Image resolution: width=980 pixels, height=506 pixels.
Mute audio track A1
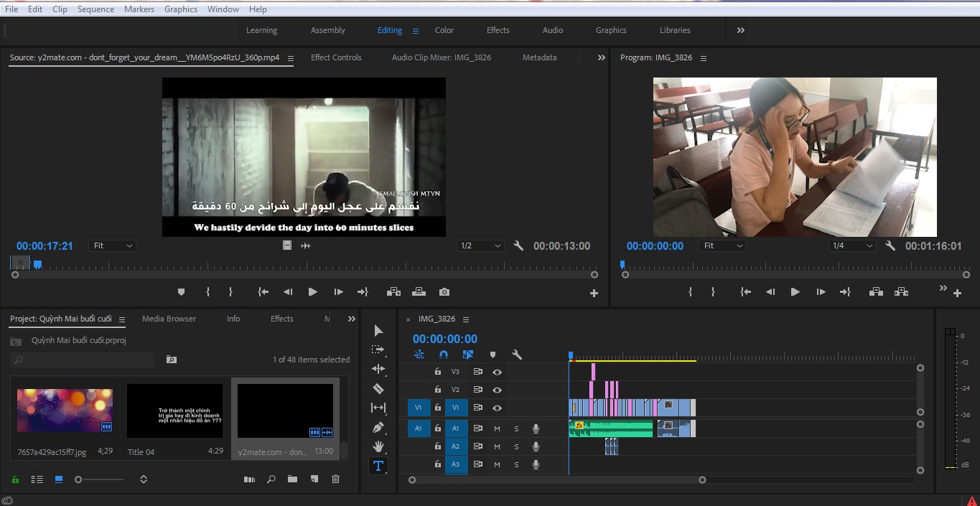(x=497, y=428)
